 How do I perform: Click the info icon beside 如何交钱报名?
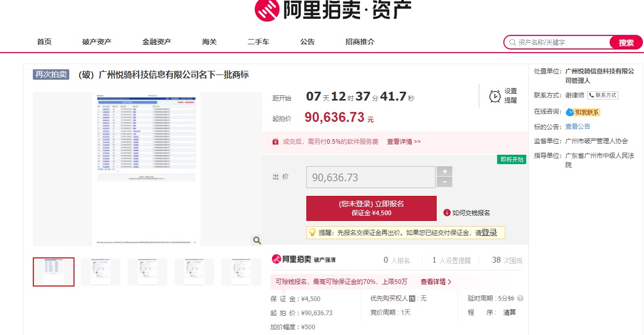pos(447,213)
